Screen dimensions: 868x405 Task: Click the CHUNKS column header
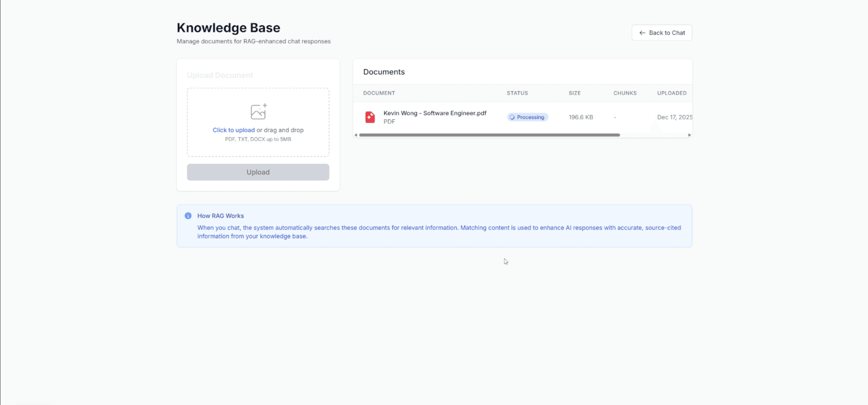625,93
